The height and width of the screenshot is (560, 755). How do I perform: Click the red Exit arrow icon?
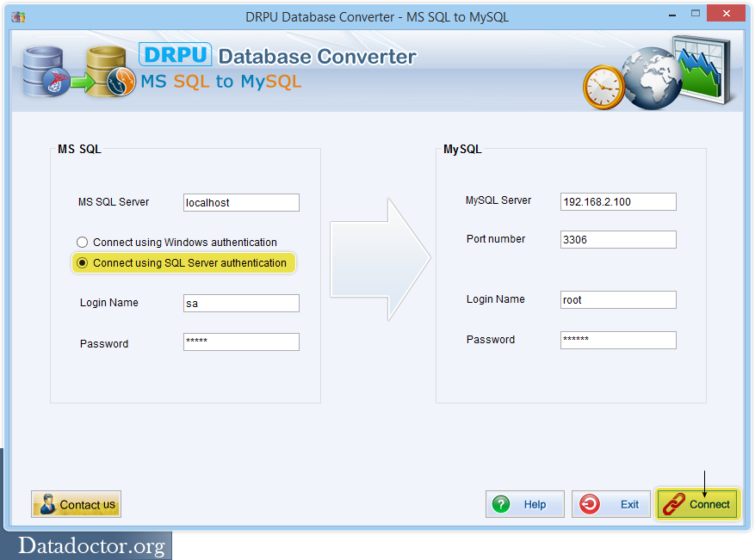tap(590, 504)
